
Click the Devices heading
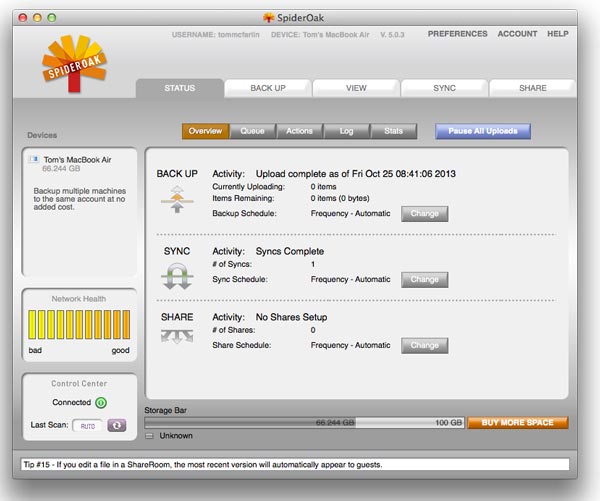(42, 135)
